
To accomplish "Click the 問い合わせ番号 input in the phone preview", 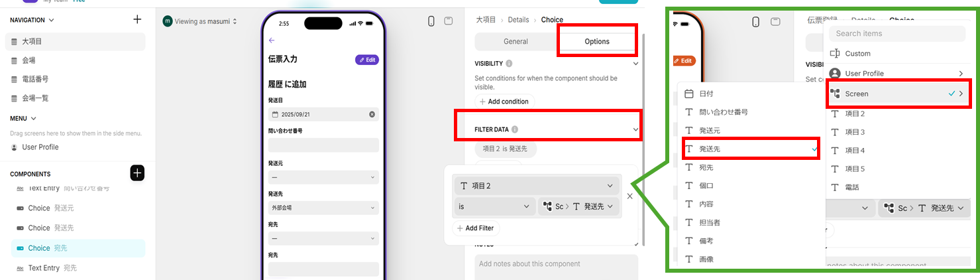I will [x=323, y=145].
